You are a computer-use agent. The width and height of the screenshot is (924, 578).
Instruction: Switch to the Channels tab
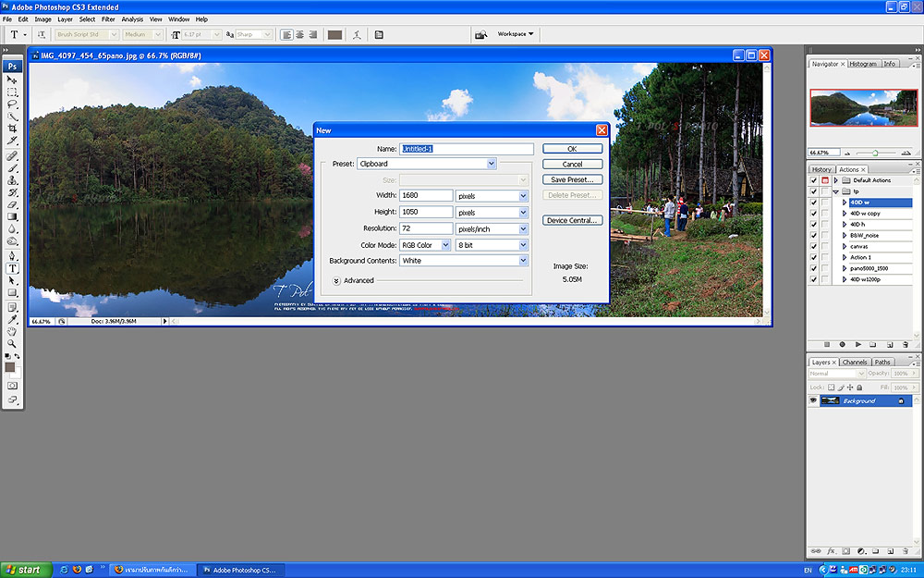click(x=855, y=362)
